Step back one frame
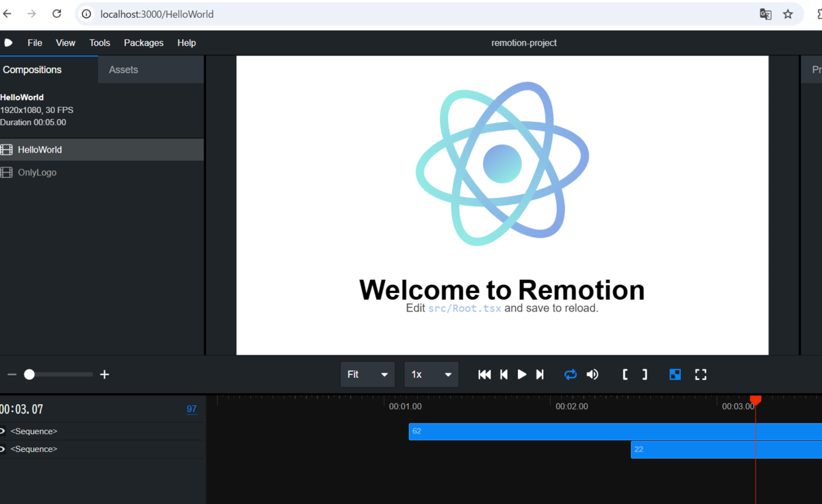This screenshot has width=822, height=504. pyautogui.click(x=504, y=375)
